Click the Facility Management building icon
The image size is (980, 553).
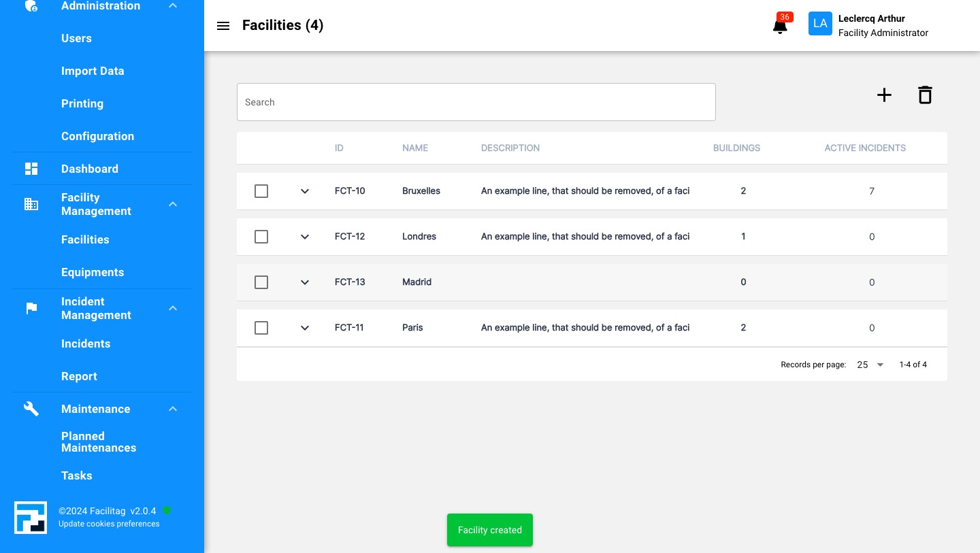click(31, 204)
